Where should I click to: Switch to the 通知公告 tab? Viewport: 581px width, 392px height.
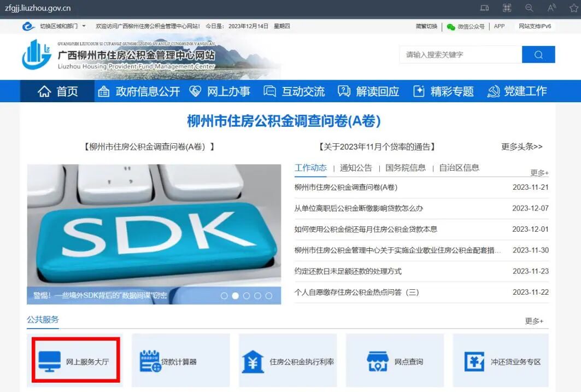[x=356, y=168]
